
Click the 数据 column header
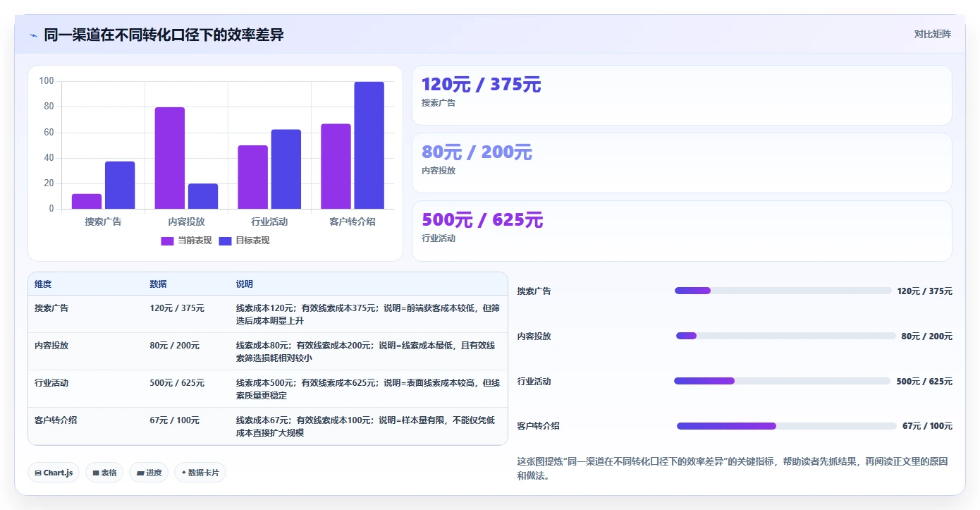pyautogui.click(x=159, y=284)
